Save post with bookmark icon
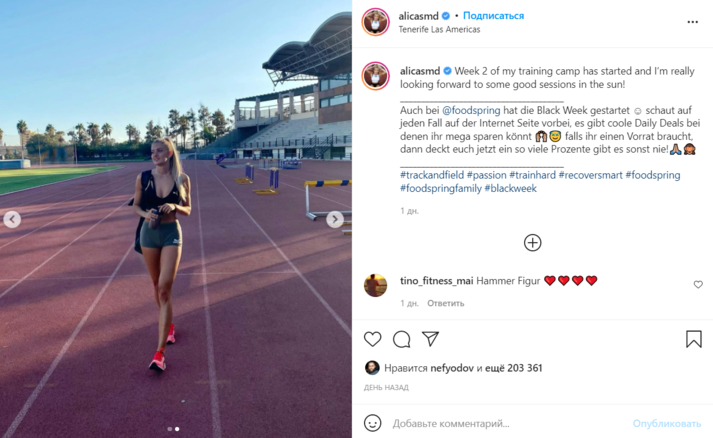Image resolution: width=713 pixels, height=438 pixels. pyautogui.click(x=693, y=339)
